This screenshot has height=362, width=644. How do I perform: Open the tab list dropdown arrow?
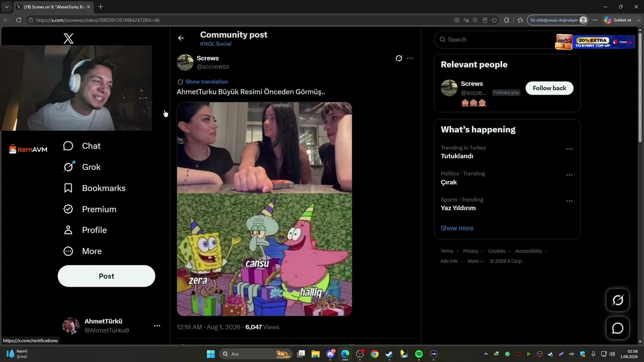[7, 7]
